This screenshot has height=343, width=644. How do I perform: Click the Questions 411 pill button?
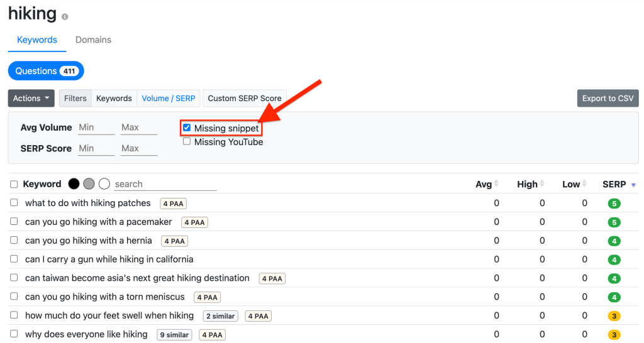[x=46, y=71]
